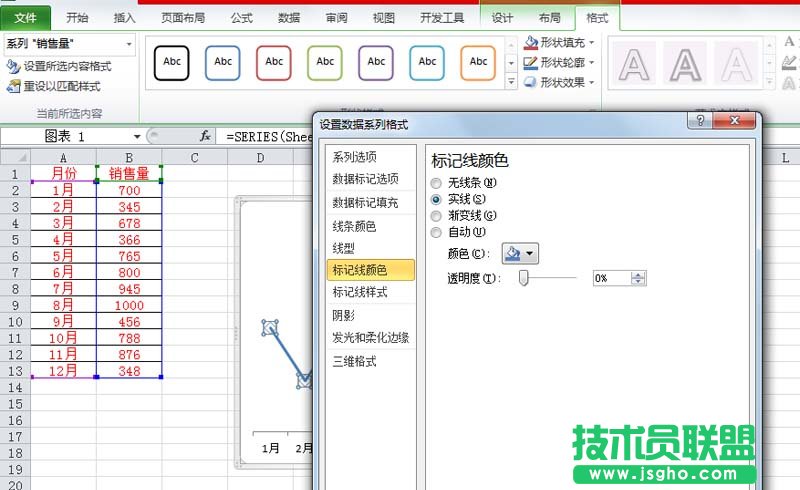
Task: Click the text fill A icon on the right edge
Action: tap(789, 42)
